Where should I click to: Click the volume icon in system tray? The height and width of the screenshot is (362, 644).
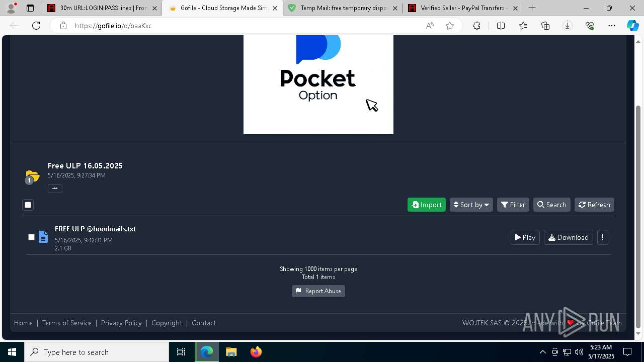pyautogui.click(x=579, y=352)
